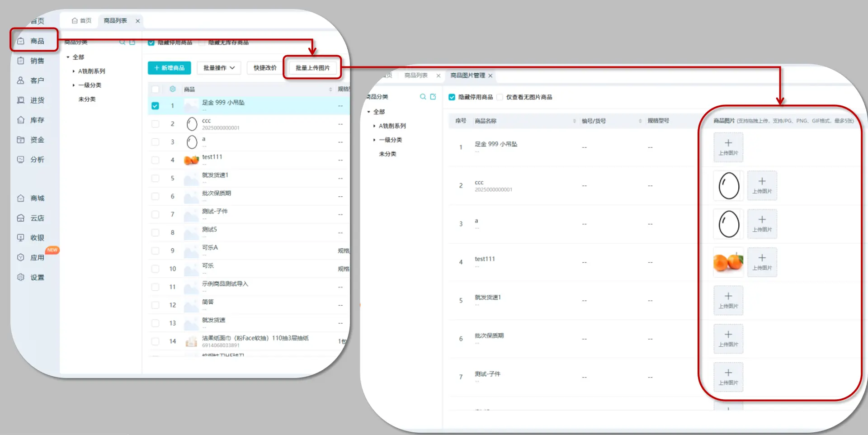Image resolution: width=868 pixels, height=435 pixels.
Task: Click add-category icon in 商品图片管理 panel
Action: [x=433, y=97]
